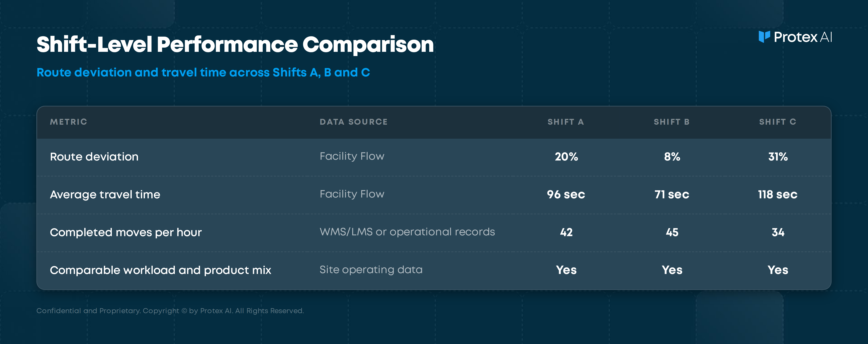Image resolution: width=868 pixels, height=344 pixels.
Task: Select Completed moves per hour row label
Action: [x=126, y=232]
